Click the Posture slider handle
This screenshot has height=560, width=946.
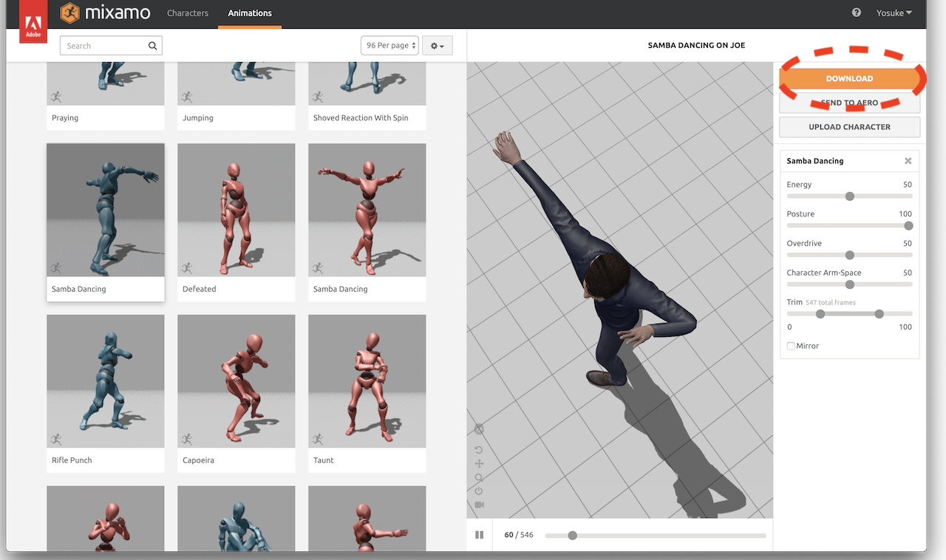pos(908,226)
